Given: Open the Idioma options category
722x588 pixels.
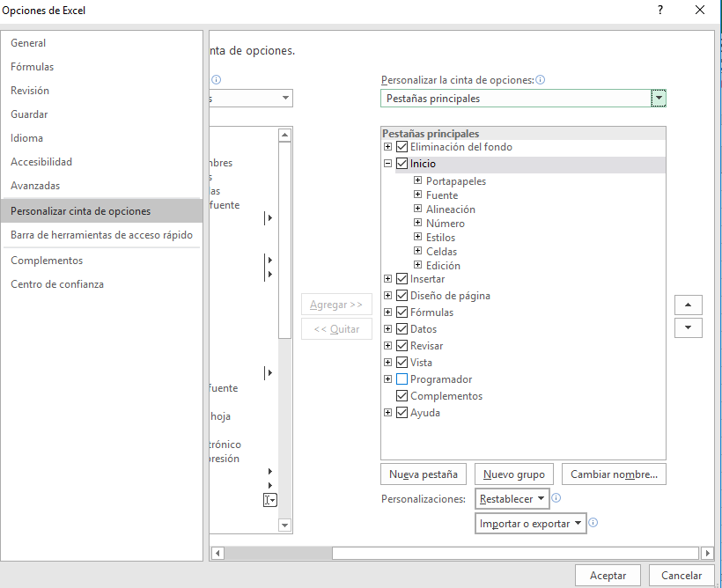Looking at the screenshot, I should click(26, 138).
